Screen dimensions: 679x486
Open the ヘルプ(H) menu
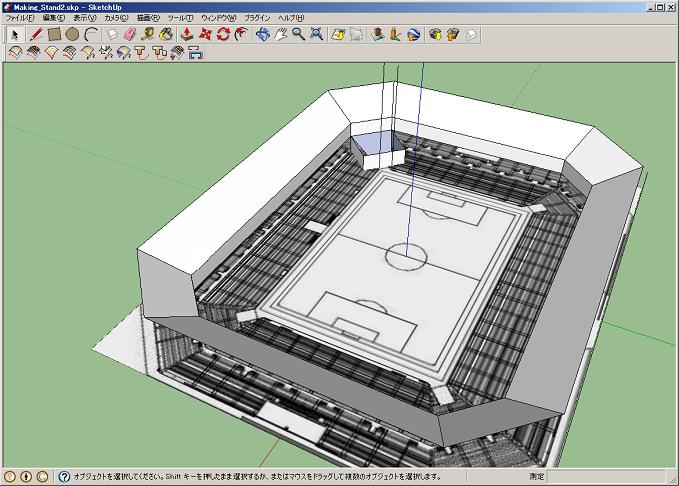click(291, 18)
